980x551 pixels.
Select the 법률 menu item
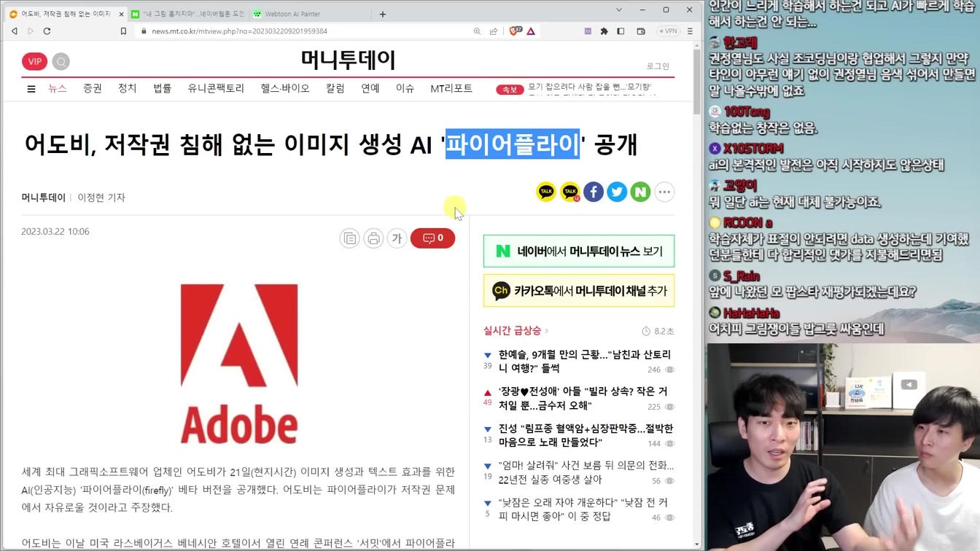(x=162, y=88)
